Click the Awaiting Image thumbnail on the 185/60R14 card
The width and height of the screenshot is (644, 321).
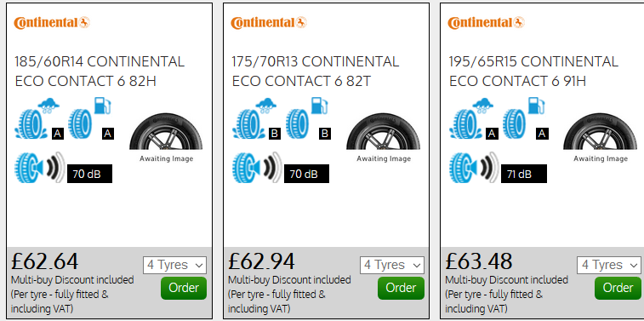point(166,138)
